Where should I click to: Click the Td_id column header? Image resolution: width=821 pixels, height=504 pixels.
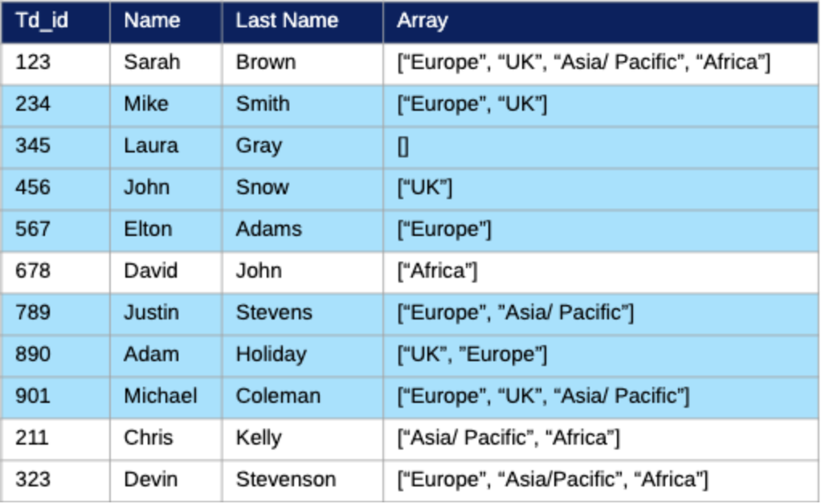pos(42,21)
